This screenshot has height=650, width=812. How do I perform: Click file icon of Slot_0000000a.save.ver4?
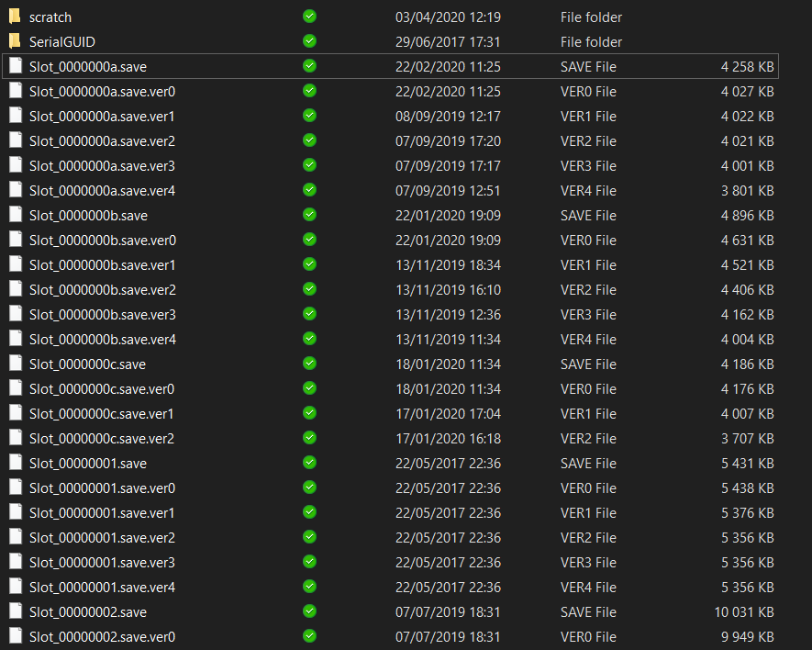pyautogui.click(x=16, y=190)
